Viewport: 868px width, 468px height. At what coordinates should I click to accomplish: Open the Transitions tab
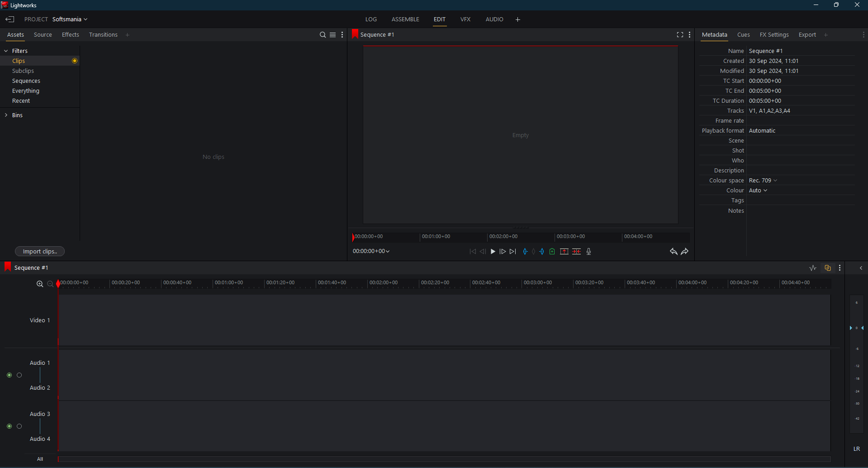tap(103, 35)
